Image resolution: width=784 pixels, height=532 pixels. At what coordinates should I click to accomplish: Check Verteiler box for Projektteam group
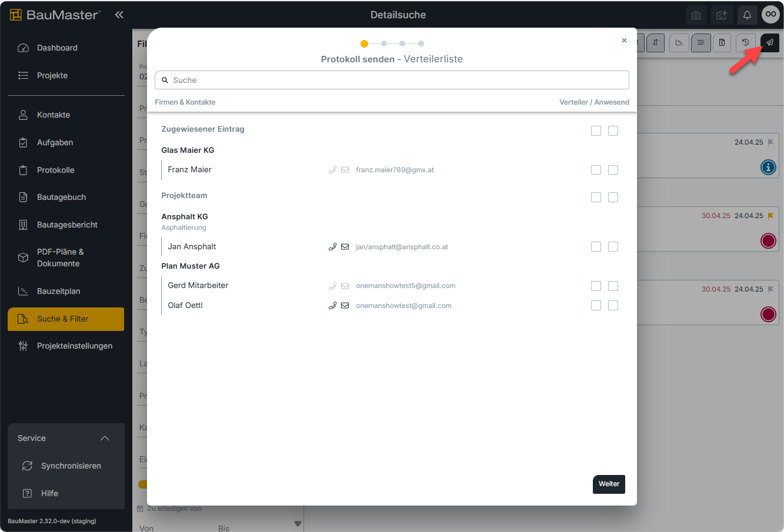[596, 197]
